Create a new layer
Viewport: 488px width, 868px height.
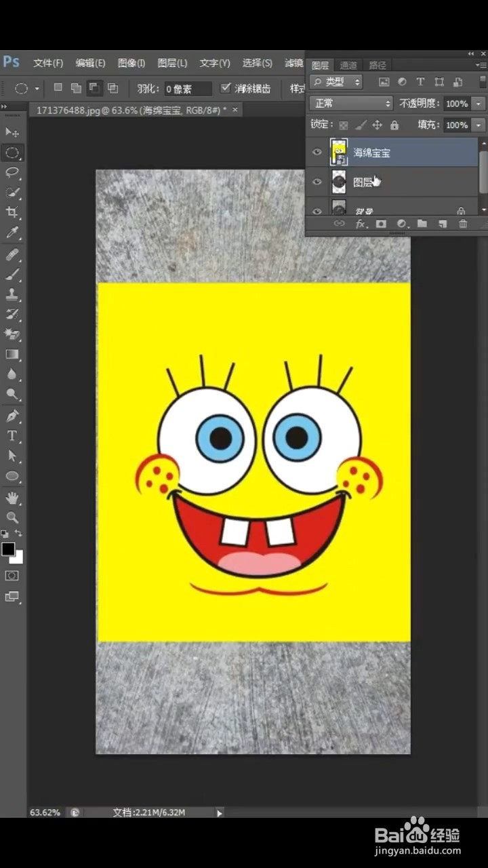pos(442,224)
